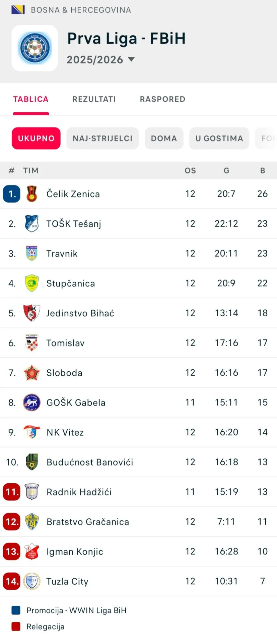Tap the GOŠK Gabela round badge
The width and height of the screenshot is (277, 644).
coord(31,402)
